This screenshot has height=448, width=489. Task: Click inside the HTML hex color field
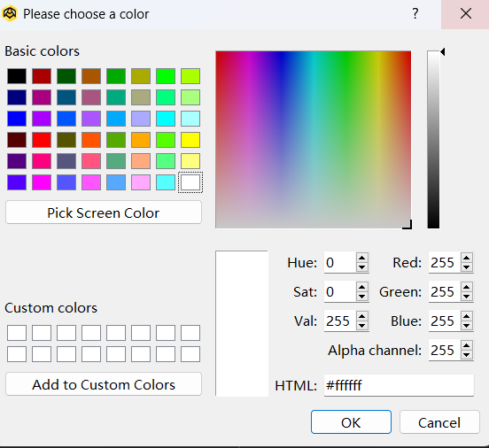(x=399, y=385)
